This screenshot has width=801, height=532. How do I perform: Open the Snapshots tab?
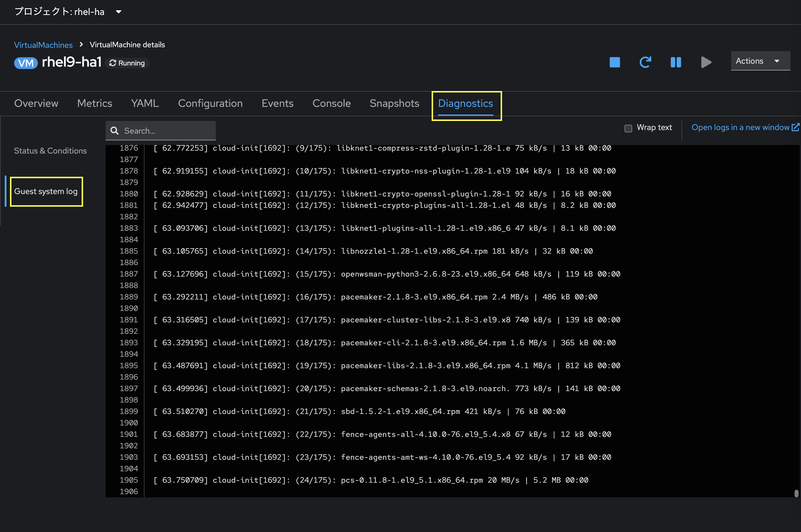pyautogui.click(x=394, y=103)
